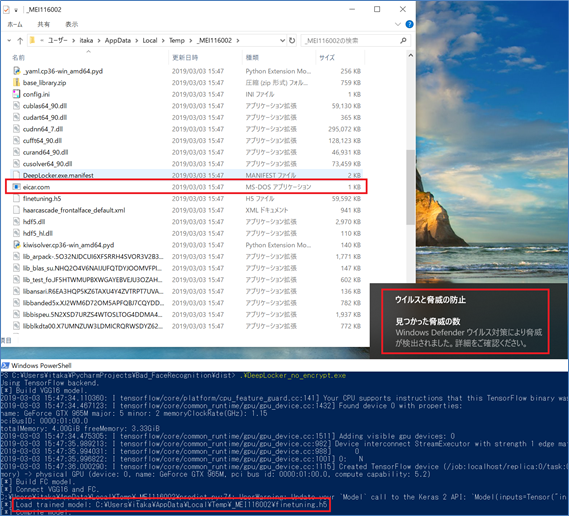The image size is (569, 516).
Task: Select the config.ini file icon
Action: 16,94
